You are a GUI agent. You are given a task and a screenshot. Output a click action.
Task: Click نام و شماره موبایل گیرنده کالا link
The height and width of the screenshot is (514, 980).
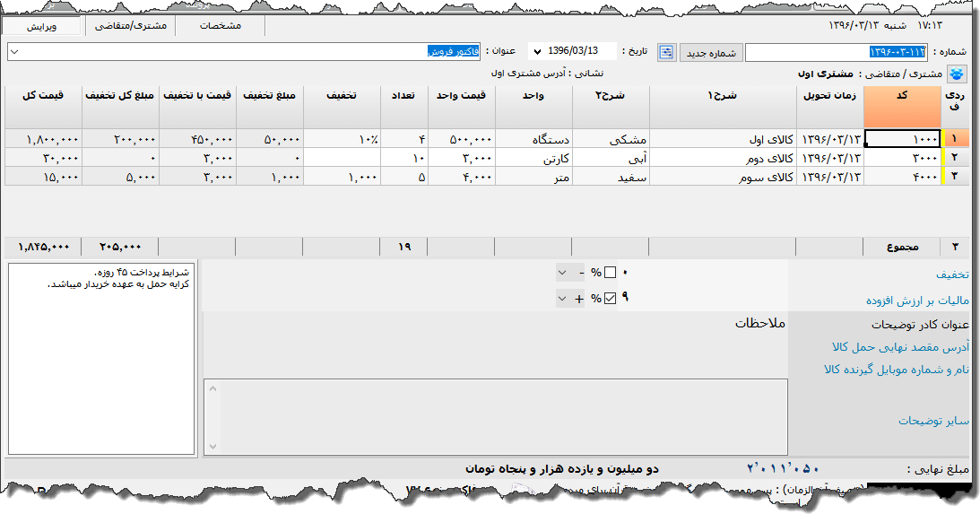897,370
